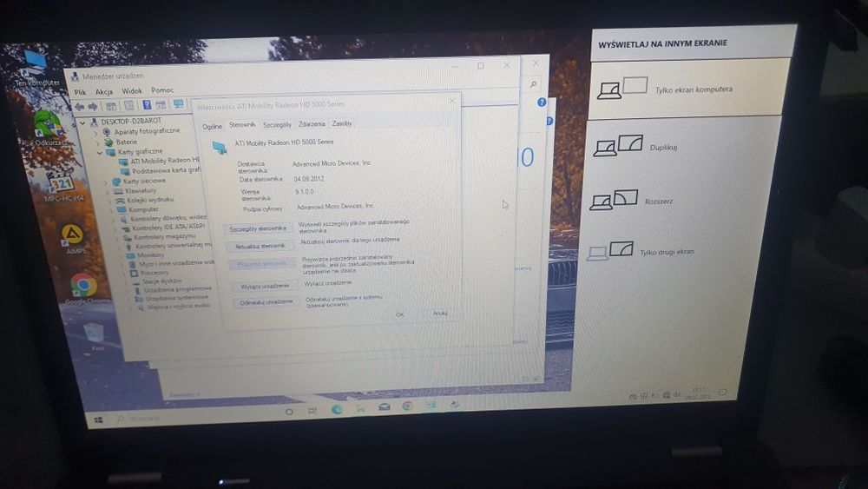Open the Mail app from the taskbar
Screen dimensions: 868x489
[x=384, y=407]
